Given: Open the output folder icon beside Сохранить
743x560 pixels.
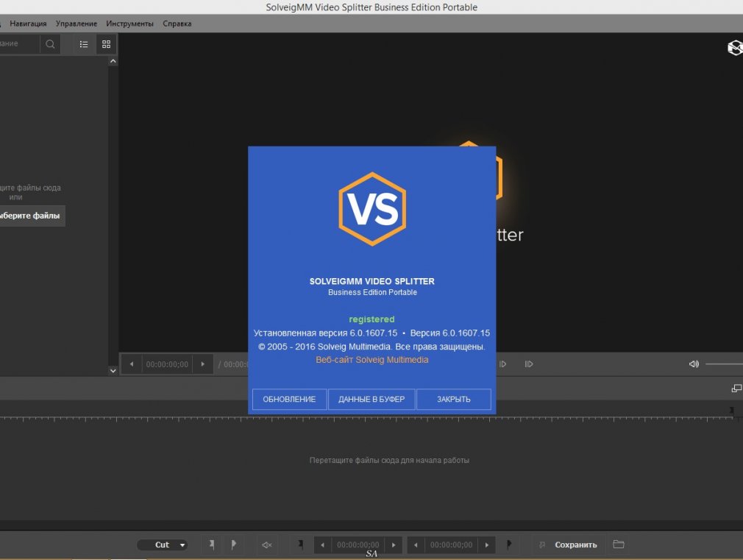Looking at the screenshot, I should (x=619, y=544).
